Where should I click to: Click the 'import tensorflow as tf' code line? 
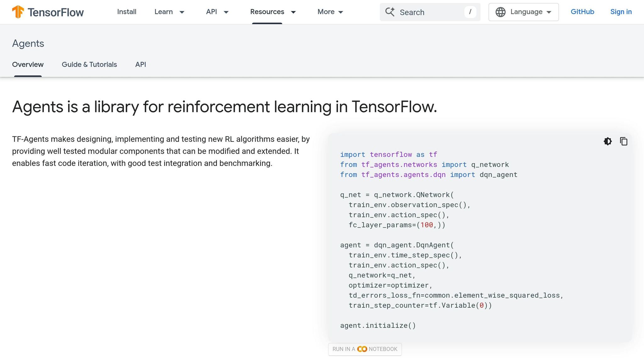click(389, 155)
